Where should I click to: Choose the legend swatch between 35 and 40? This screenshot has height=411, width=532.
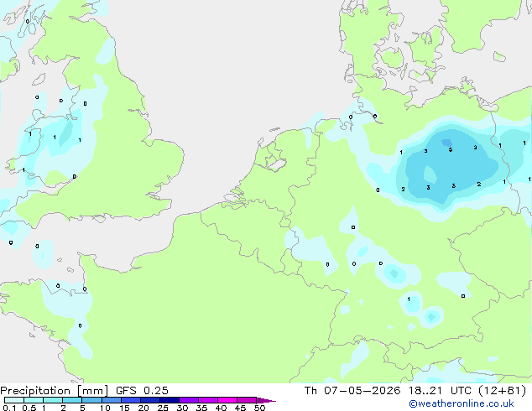[207, 400]
